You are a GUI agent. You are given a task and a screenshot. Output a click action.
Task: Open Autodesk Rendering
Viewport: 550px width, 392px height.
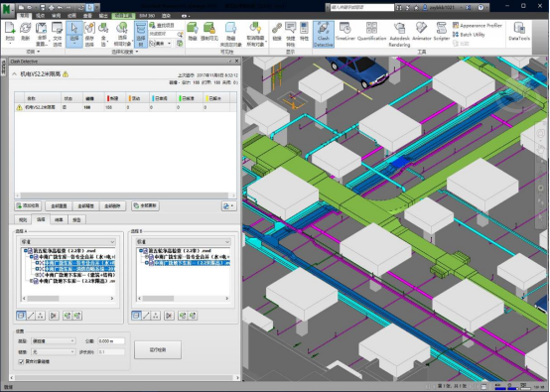click(x=399, y=34)
